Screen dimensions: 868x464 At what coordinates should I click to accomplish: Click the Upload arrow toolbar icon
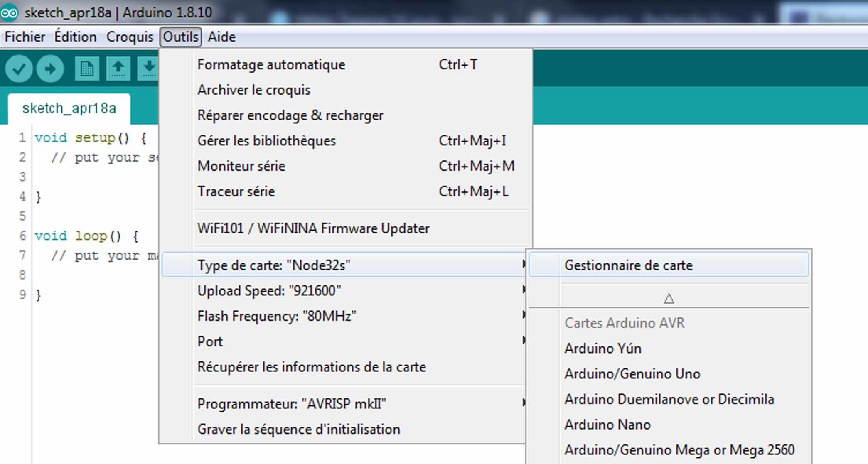coord(50,69)
